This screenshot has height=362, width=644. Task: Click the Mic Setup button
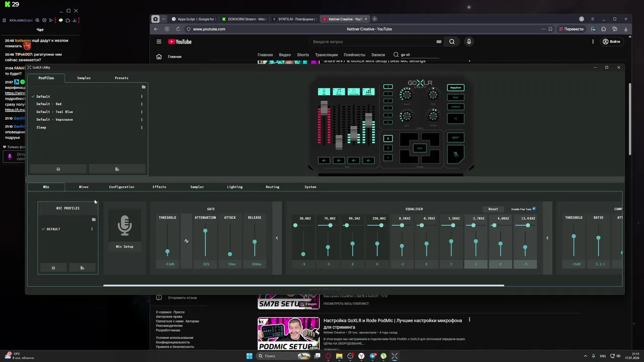(125, 247)
